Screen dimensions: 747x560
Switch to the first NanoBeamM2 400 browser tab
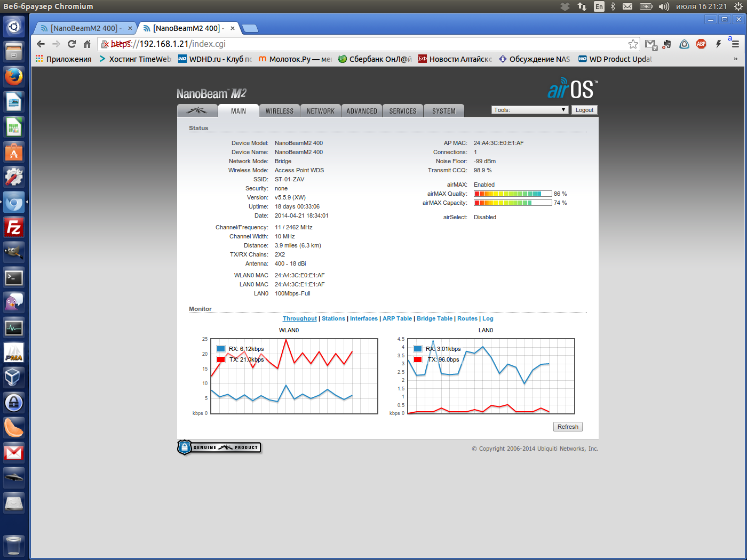click(84, 28)
